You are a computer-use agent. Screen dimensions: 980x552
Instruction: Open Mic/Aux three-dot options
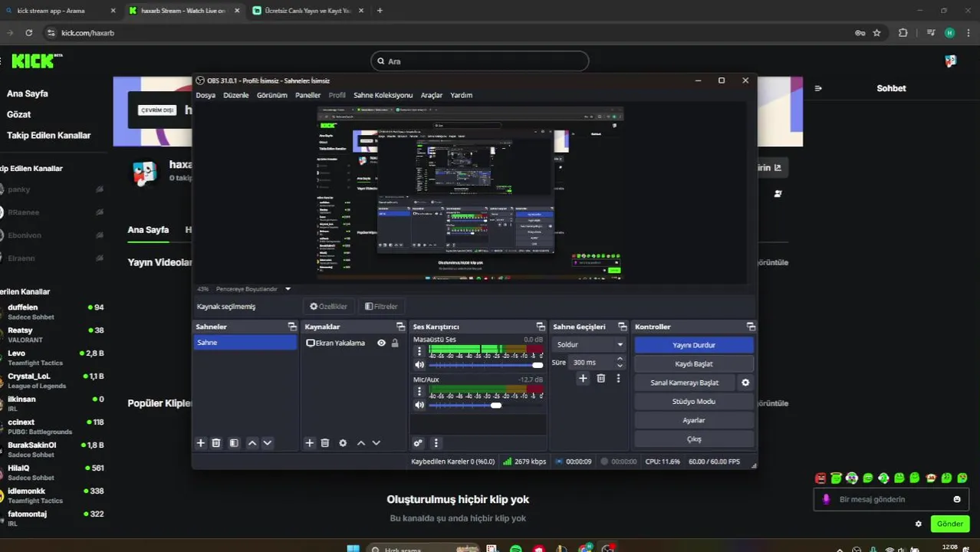pyautogui.click(x=419, y=392)
